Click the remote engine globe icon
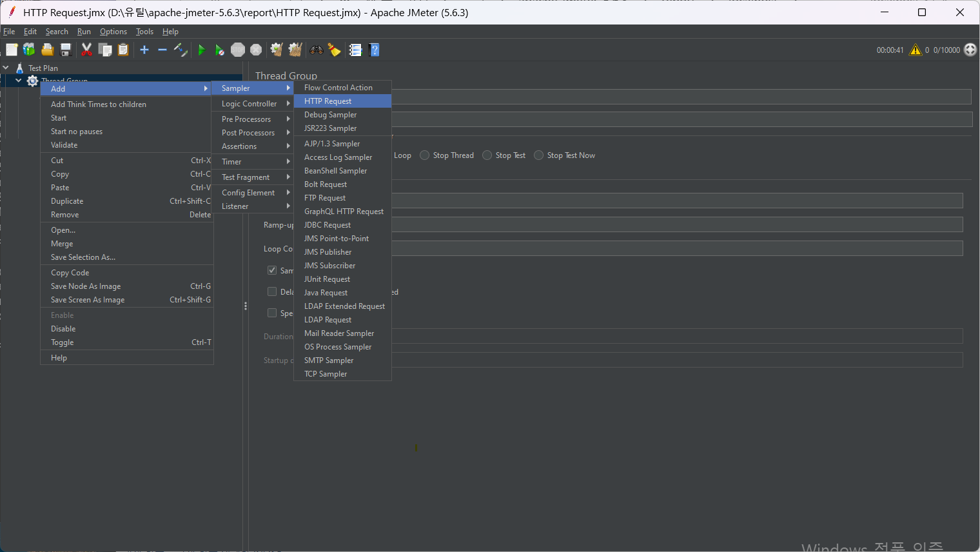The height and width of the screenshot is (552, 980). tap(970, 50)
